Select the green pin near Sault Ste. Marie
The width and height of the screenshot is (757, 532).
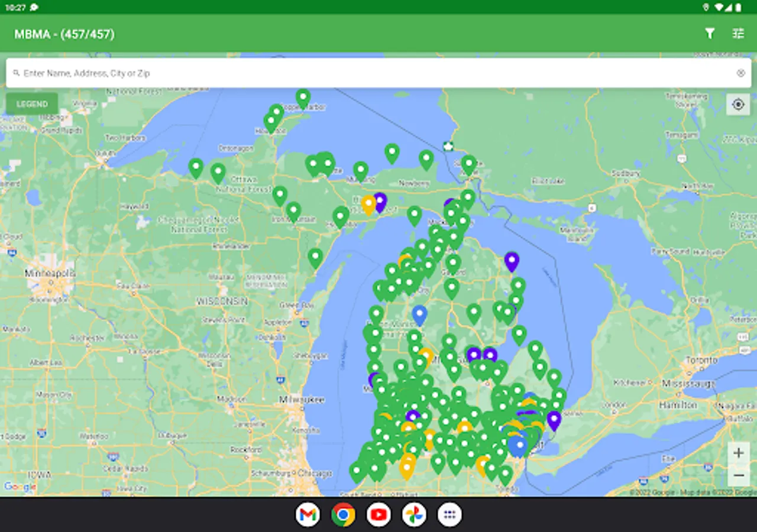pos(469,164)
